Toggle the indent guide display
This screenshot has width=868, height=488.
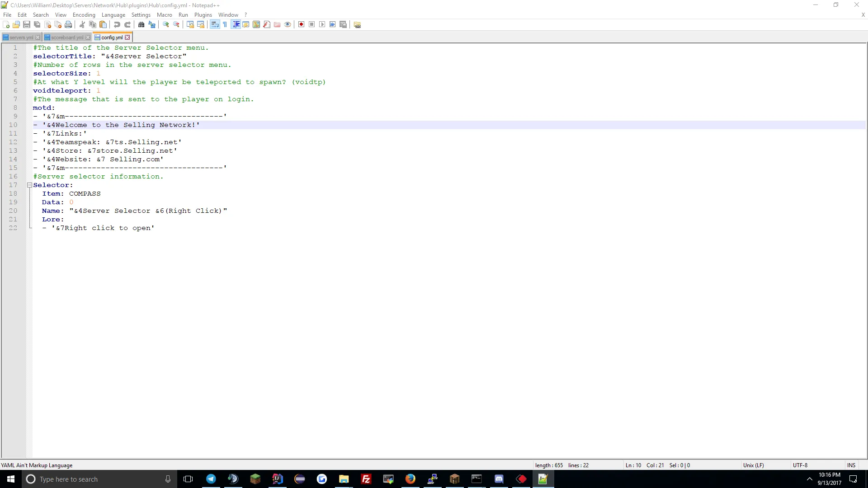pyautogui.click(x=236, y=24)
